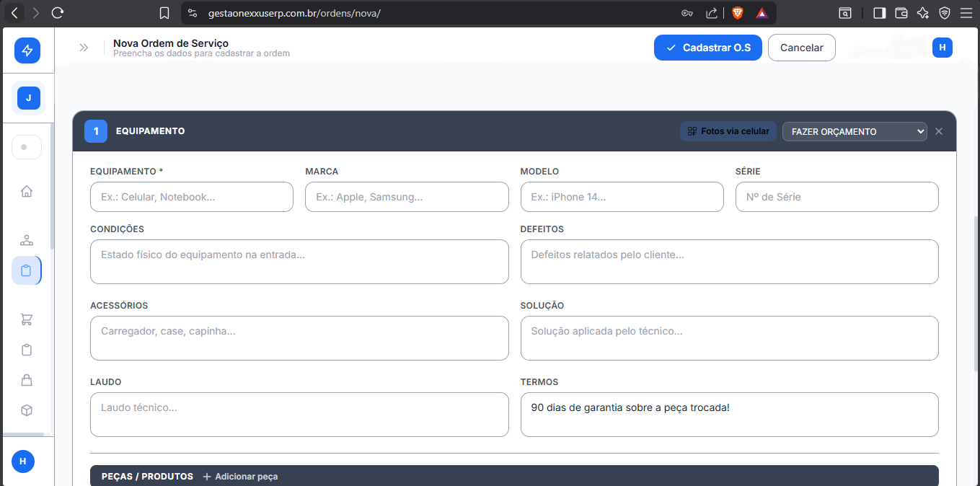Click the Termos warranty text area
Image resolution: width=980 pixels, height=486 pixels.
point(730,415)
